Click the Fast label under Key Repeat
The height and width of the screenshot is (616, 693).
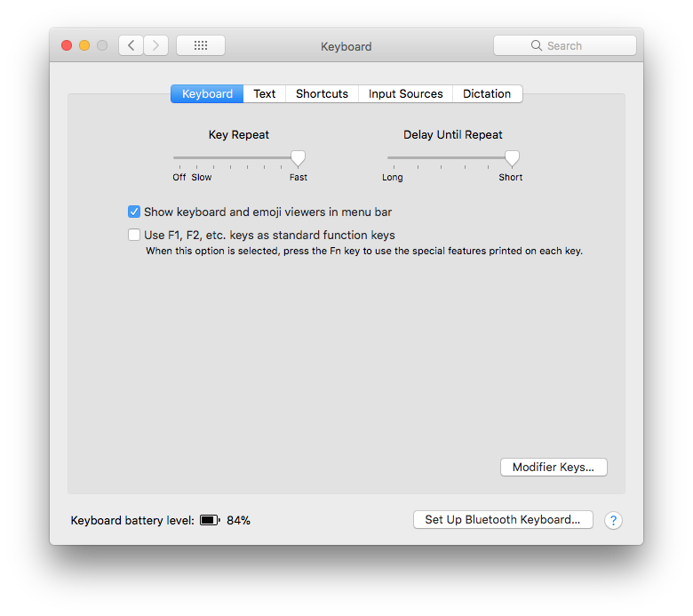click(299, 177)
